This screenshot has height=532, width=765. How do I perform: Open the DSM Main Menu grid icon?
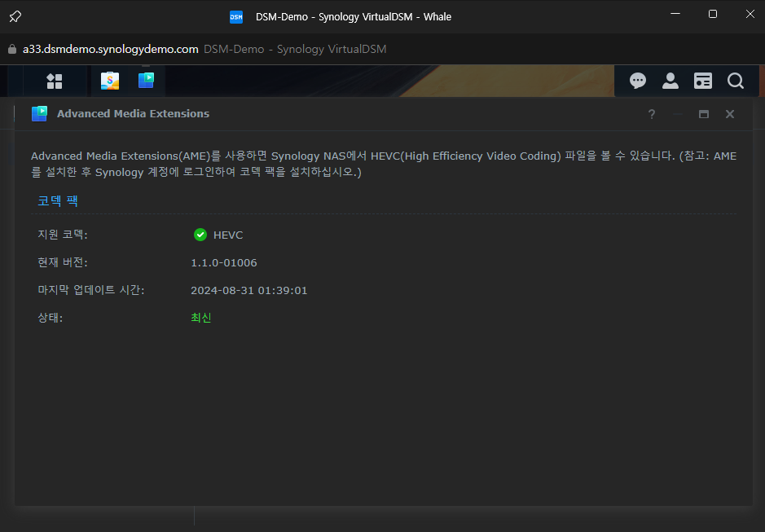click(55, 81)
